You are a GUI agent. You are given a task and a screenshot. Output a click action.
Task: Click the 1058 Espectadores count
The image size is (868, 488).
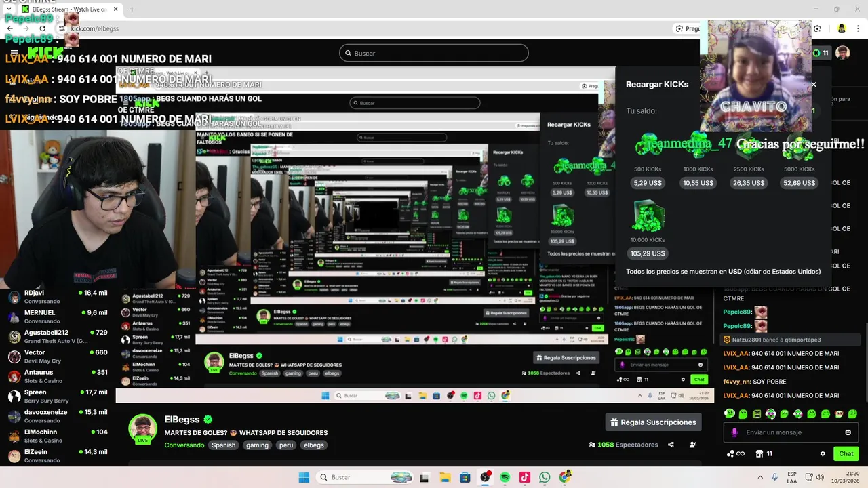624,445
